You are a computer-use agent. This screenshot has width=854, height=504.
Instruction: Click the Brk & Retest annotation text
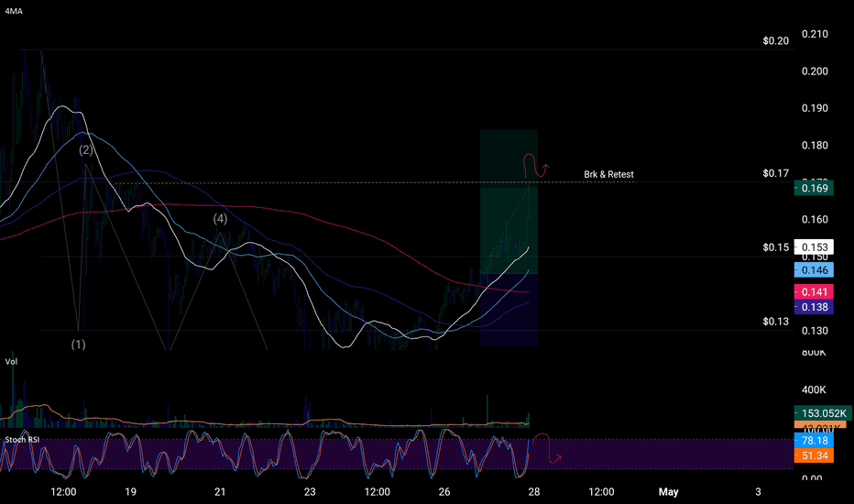click(608, 174)
